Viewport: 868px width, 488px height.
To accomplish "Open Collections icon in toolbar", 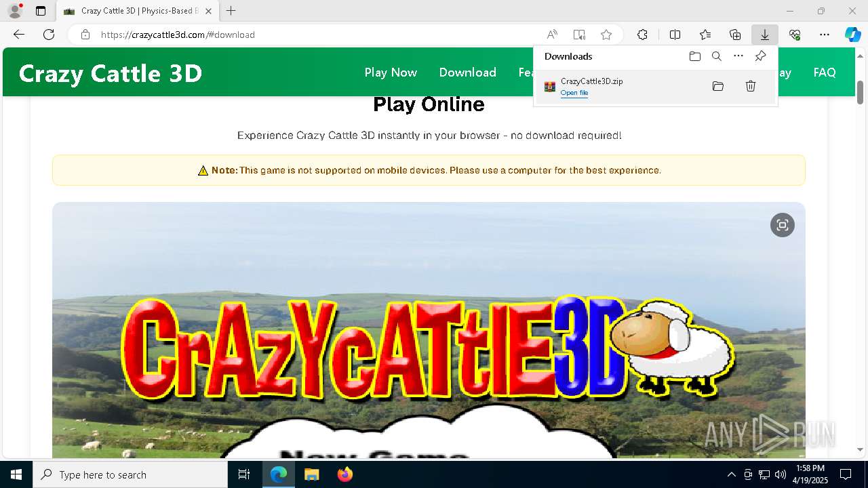I will pos(735,35).
